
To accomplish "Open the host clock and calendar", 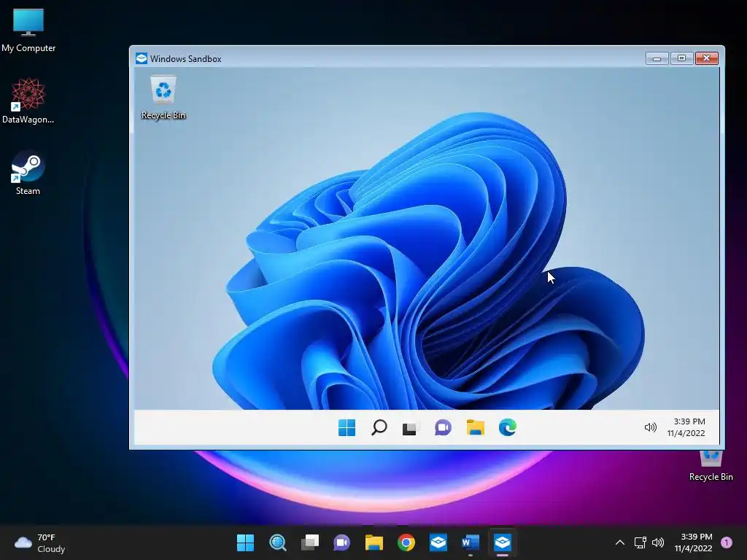I will coord(693,542).
